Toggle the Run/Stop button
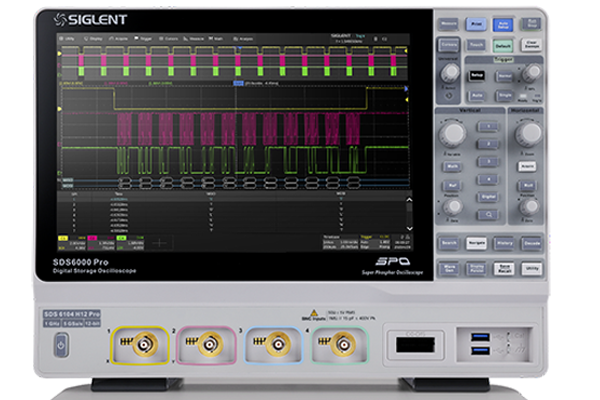The width and height of the screenshot is (600, 400). [x=533, y=21]
